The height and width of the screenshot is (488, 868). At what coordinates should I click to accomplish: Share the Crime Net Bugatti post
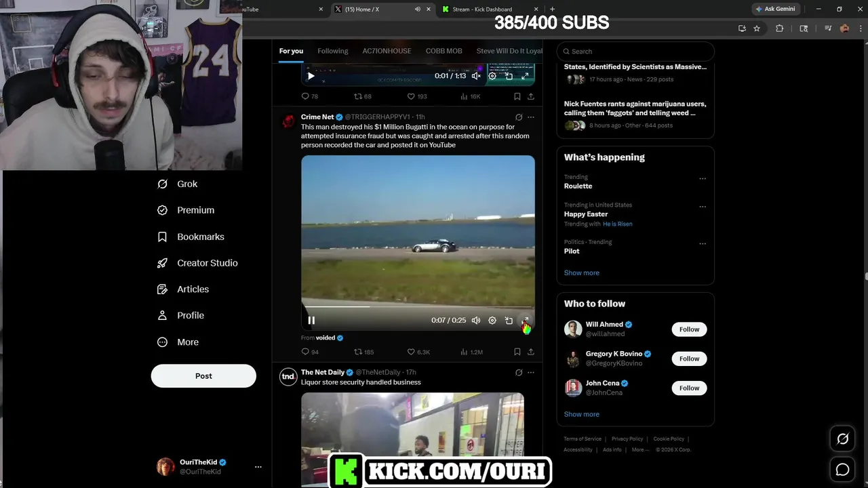(530, 352)
